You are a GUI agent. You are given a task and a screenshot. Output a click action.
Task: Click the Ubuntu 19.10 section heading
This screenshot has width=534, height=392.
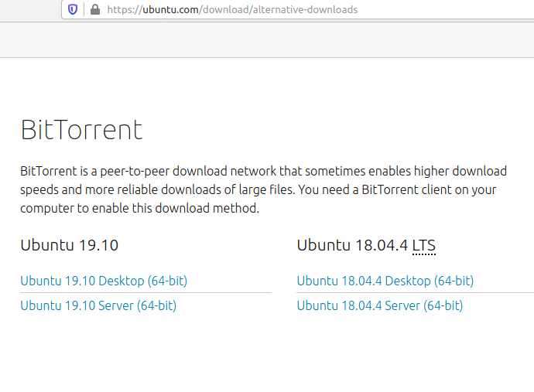tap(70, 245)
